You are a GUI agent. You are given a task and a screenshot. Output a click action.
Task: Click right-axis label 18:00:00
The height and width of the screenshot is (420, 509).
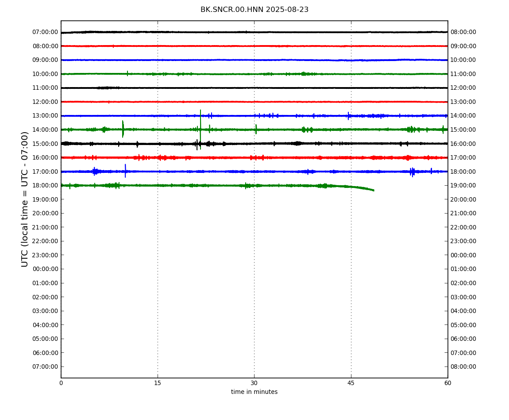pyautogui.click(x=463, y=172)
